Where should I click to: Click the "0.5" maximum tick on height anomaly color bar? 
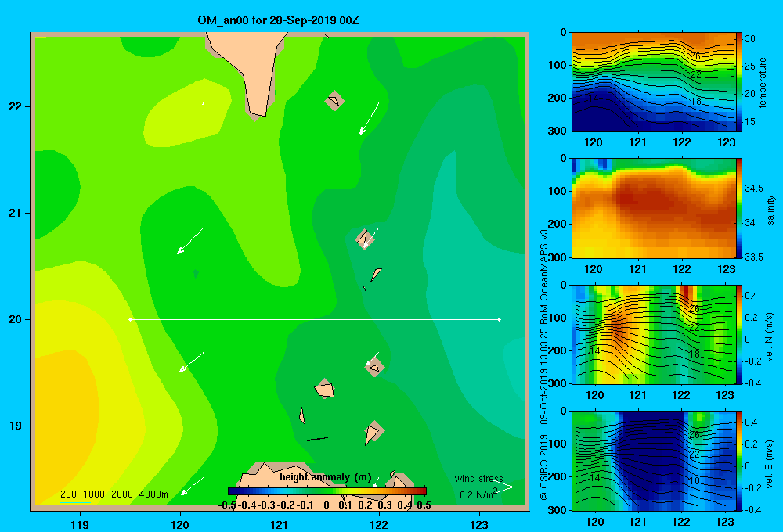pyautogui.click(x=424, y=505)
